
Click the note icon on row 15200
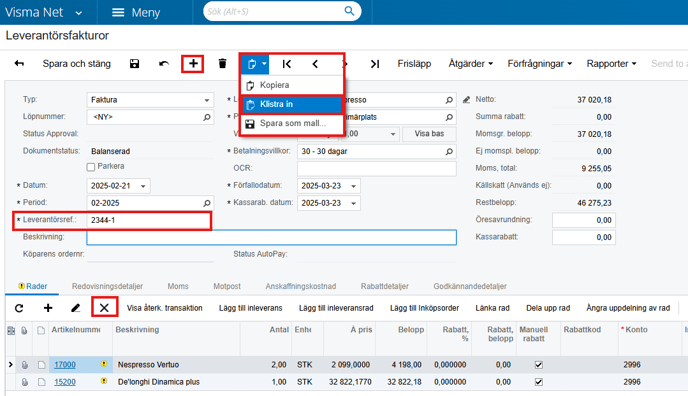point(41,382)
